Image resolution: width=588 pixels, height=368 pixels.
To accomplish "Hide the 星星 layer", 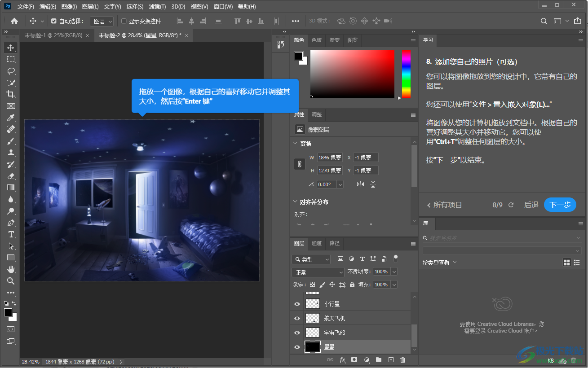I will click(296, 347).
